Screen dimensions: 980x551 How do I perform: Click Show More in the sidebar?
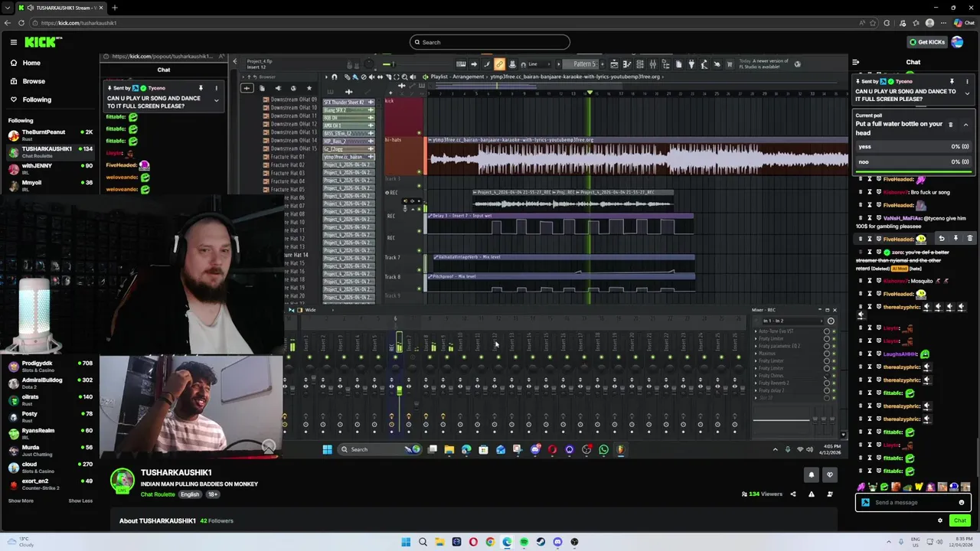point(21,500)
